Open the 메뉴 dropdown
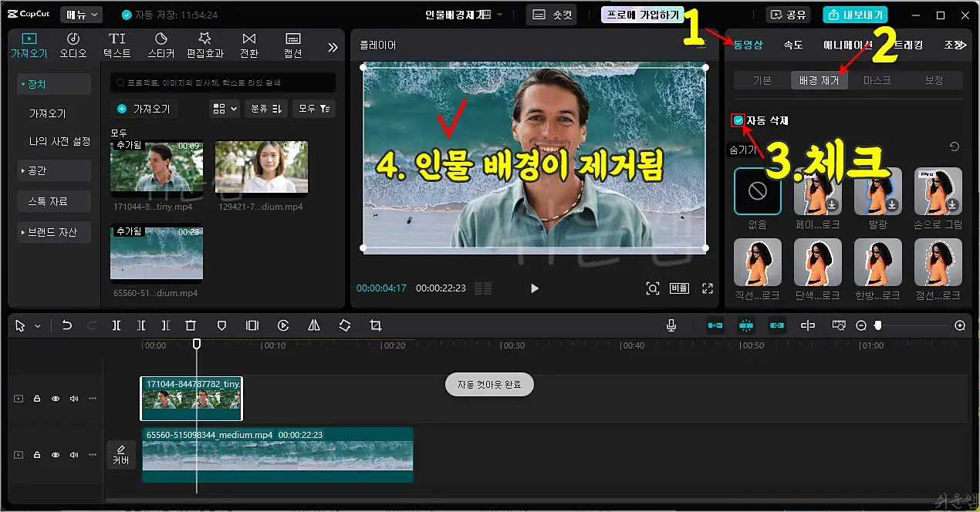This screenshot has height=512, width=980. click(81, 15)
